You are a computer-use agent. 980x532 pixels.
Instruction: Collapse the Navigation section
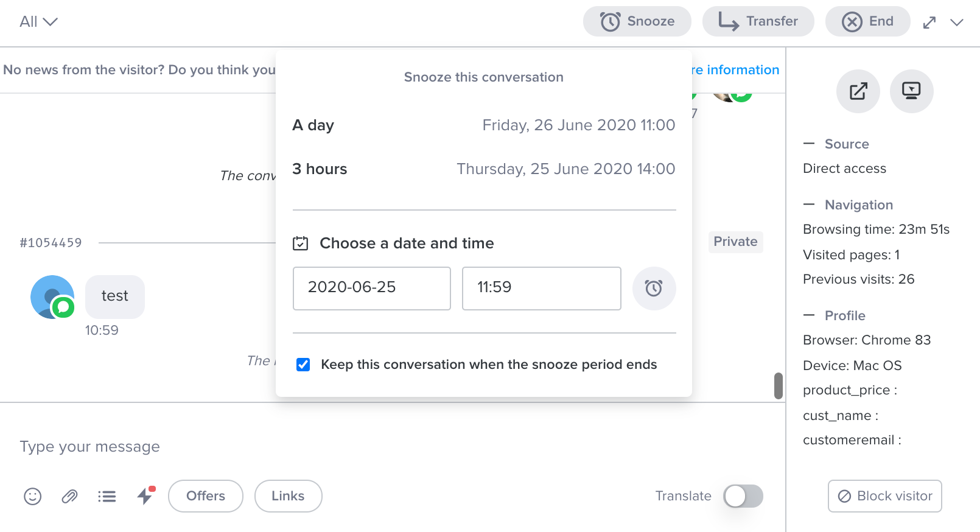point(809,205)
